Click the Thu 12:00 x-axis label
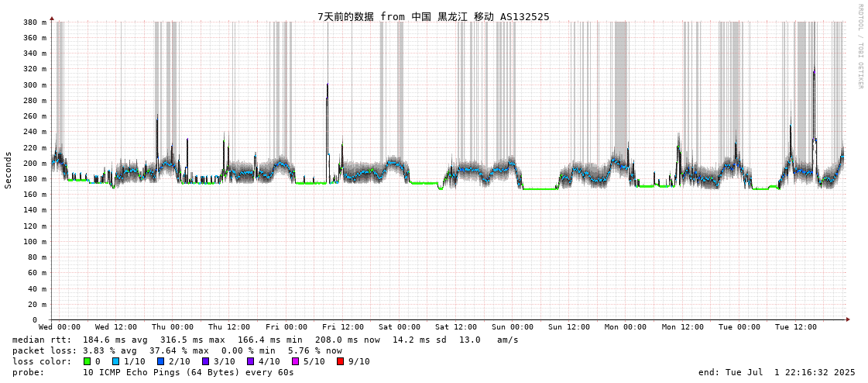This screenshot has height=383, width=868. [229, 327]
